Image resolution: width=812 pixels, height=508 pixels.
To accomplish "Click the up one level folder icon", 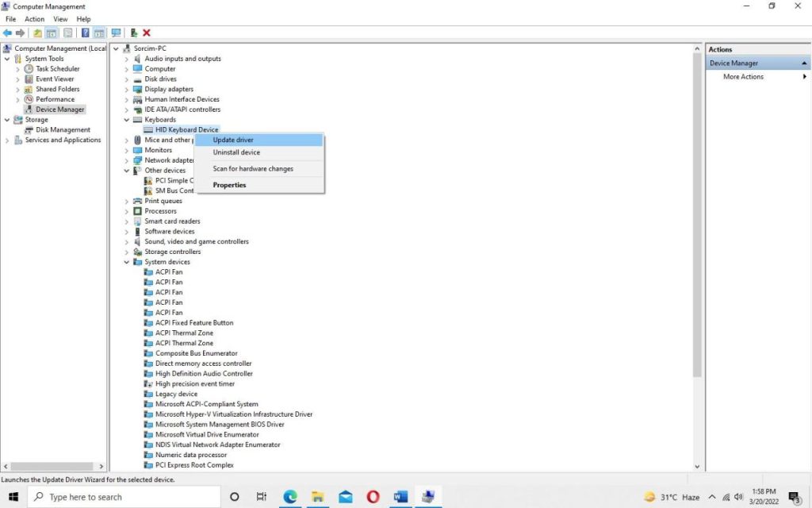I will (36, 33).
